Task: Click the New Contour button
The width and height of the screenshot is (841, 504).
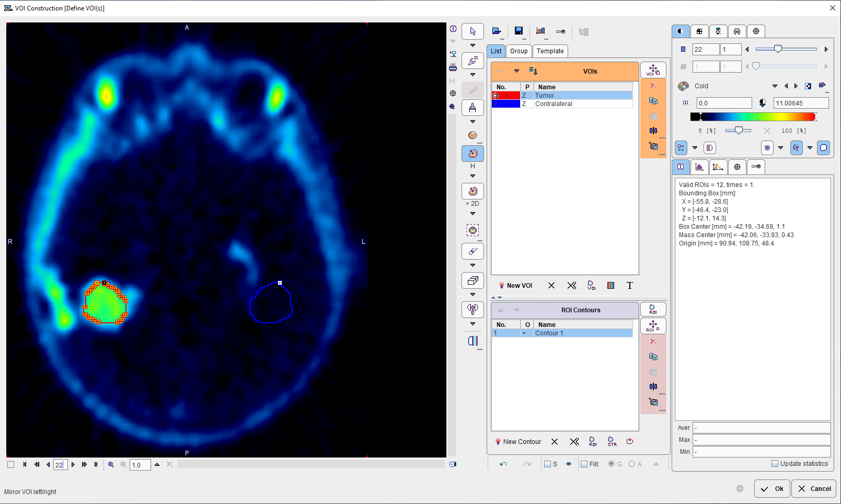Action: tap(518, 442)
